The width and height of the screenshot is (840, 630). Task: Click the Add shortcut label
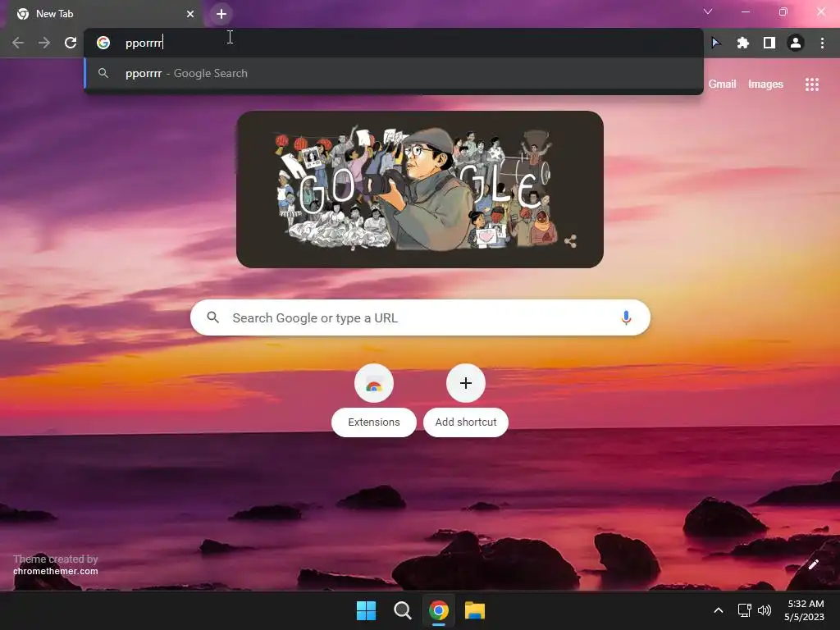466,422
